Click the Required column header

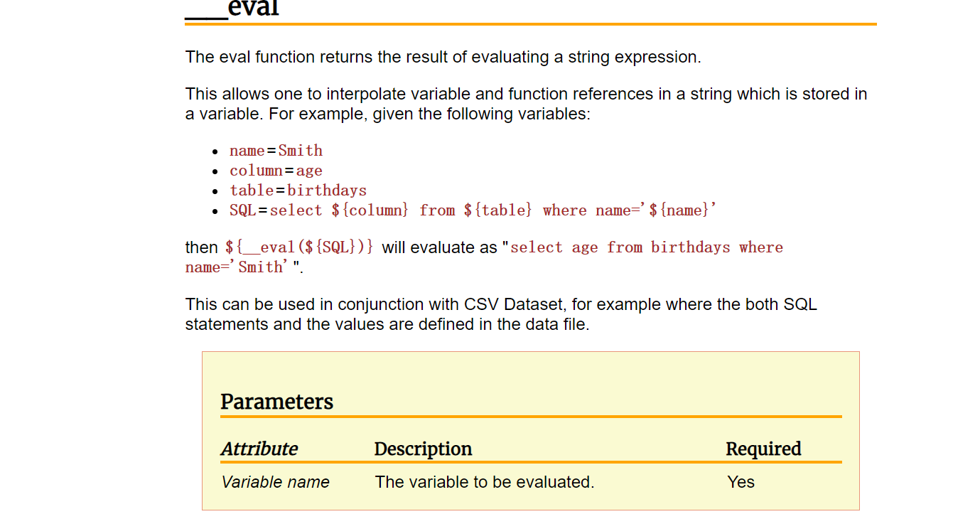click(x=763, y=449)
